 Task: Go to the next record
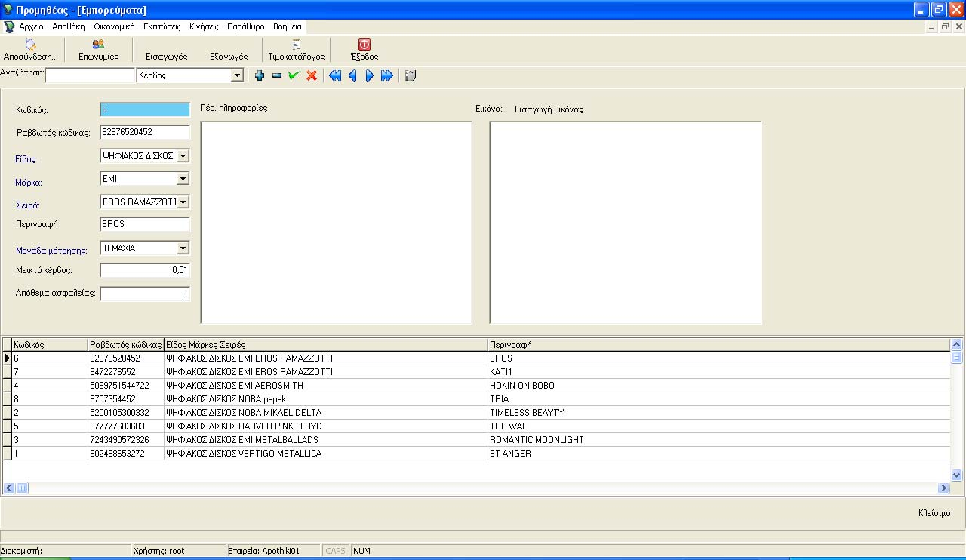click(x=370, y=75)
